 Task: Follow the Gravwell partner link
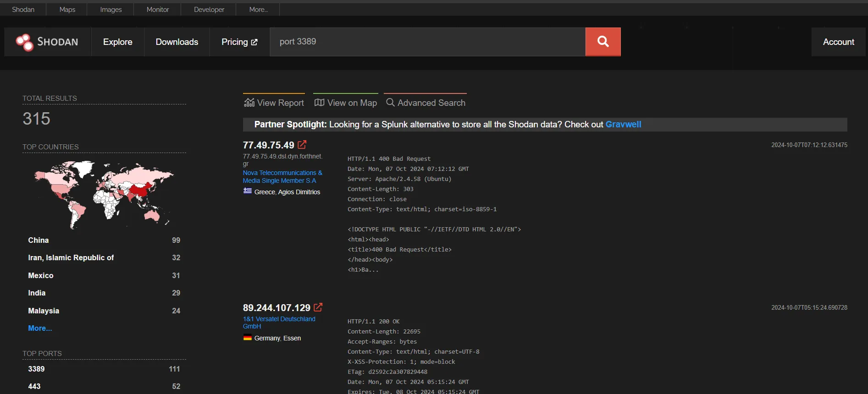(623, 124)
